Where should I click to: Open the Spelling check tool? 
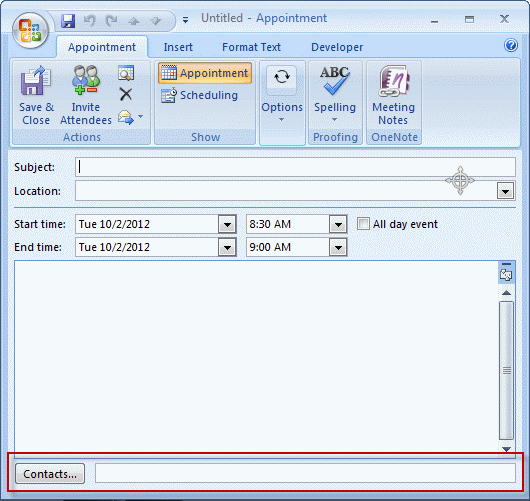coord(335,94)
